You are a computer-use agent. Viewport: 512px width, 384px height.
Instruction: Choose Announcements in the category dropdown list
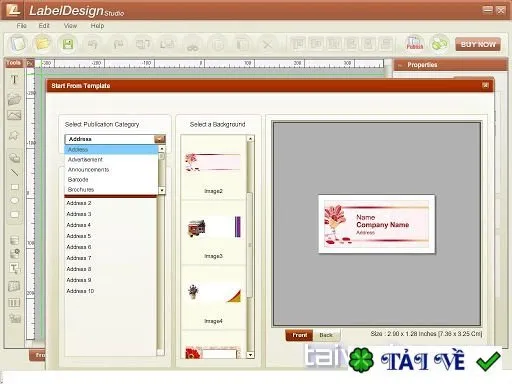(x=111, y=170)
